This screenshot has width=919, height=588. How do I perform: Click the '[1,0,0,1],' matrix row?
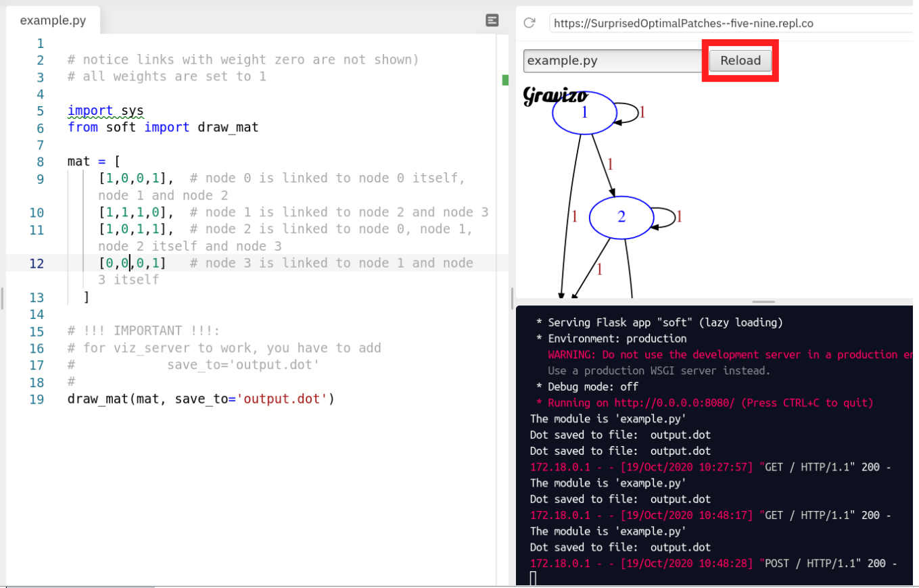135,178
